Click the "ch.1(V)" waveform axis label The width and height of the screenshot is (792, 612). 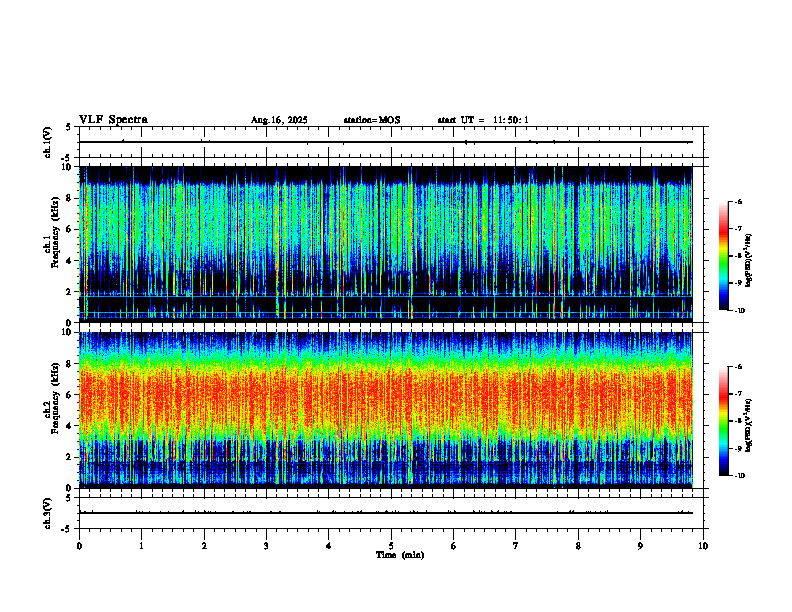click(x=48, y=142)
